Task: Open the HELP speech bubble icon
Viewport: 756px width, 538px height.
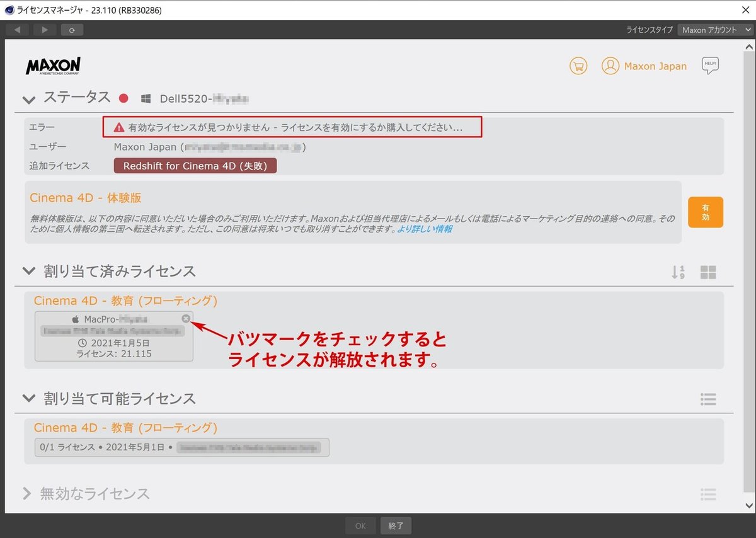Action: click(711, 66)
